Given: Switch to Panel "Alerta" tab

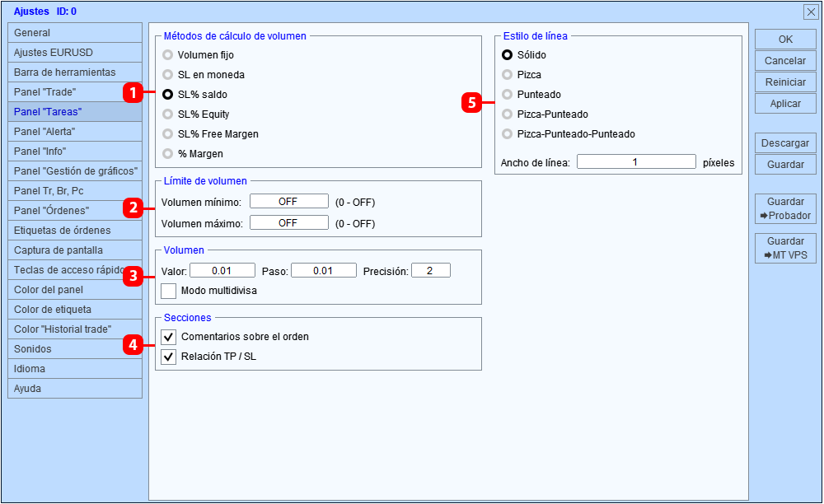Looking at the screenshot, I should click(75, 131).
